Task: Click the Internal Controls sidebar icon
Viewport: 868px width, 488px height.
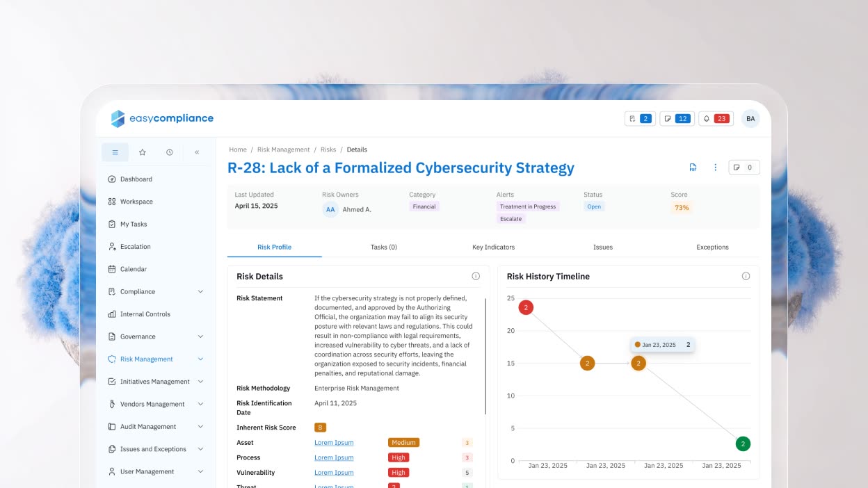Action: pos(112,314)
